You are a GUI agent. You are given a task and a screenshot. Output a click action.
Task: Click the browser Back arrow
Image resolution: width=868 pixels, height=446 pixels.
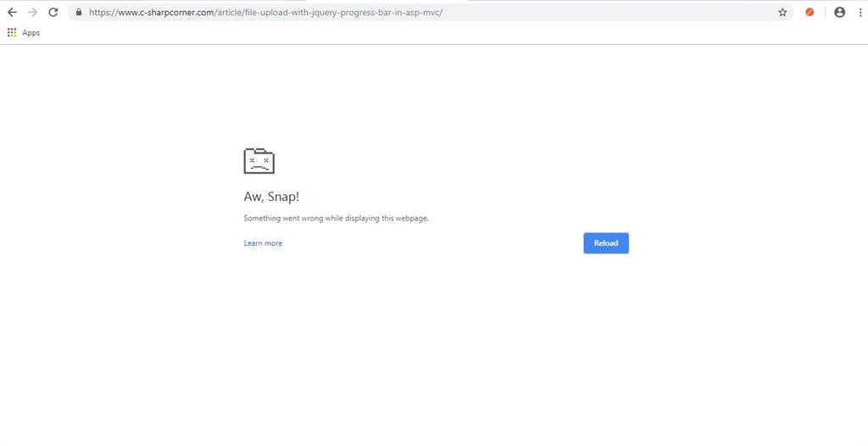(12, 12)
